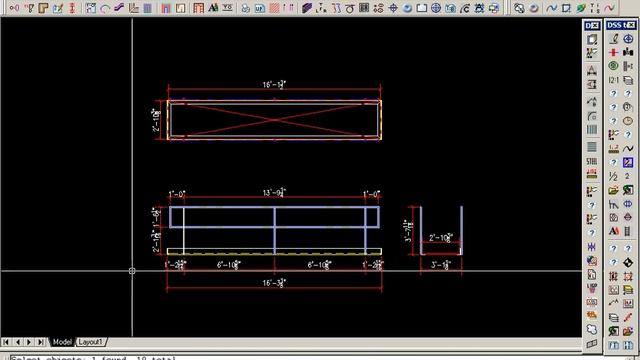Click the black wave icon in DSS toolbar

[628, 149]
